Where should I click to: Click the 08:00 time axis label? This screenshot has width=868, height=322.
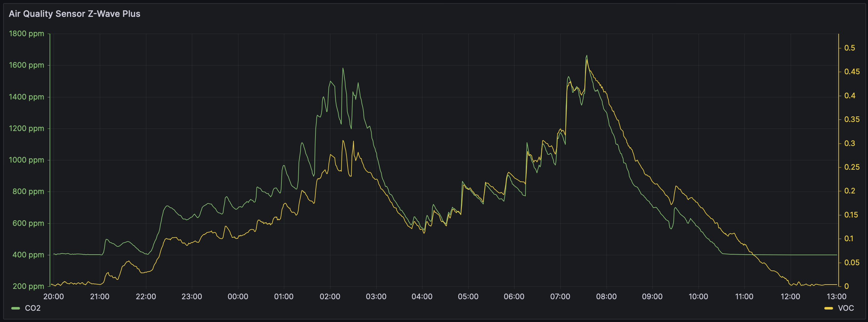(x=606, y=297)
